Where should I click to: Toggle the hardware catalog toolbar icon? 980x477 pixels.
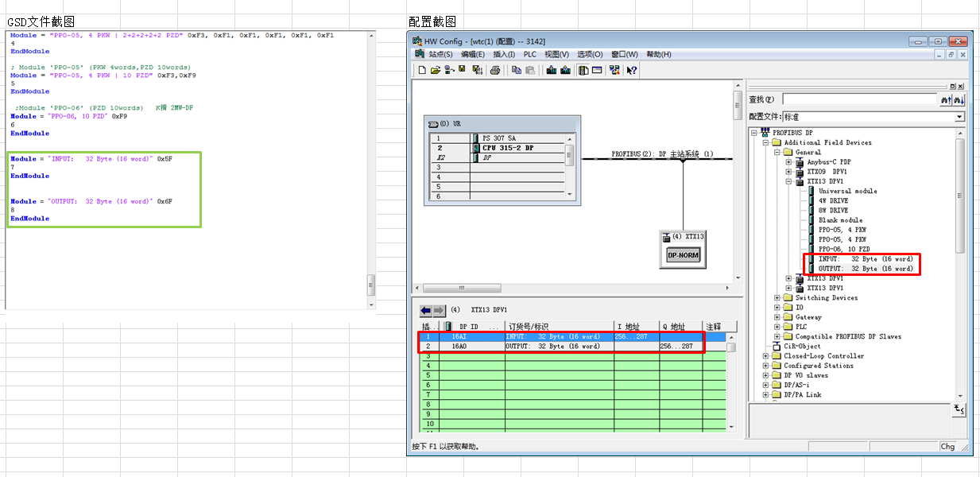pyautogui.click(x=583, y=70)
